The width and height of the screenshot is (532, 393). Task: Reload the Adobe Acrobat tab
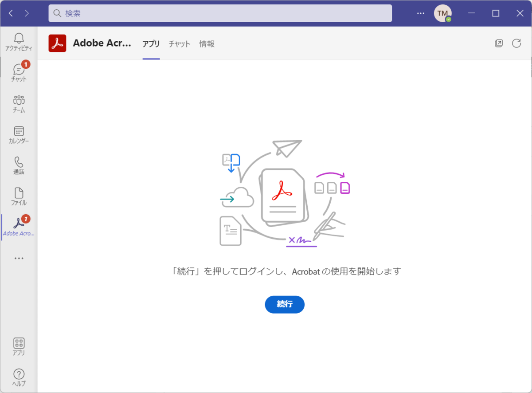pyautogui.click(x=516, y=43)
